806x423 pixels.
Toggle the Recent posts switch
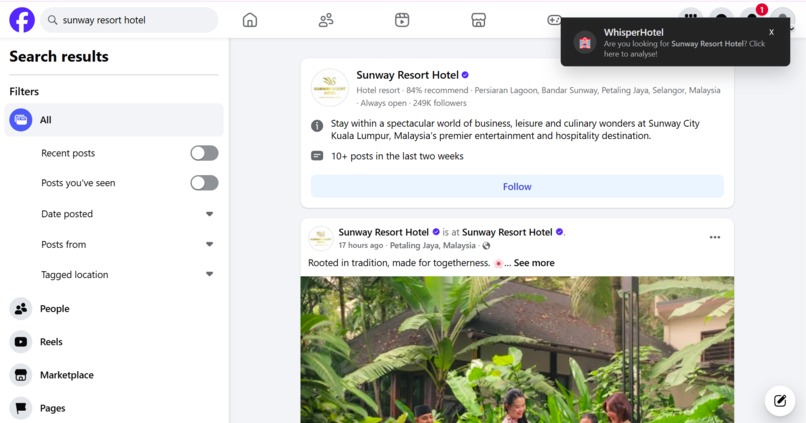pos(205,153)
